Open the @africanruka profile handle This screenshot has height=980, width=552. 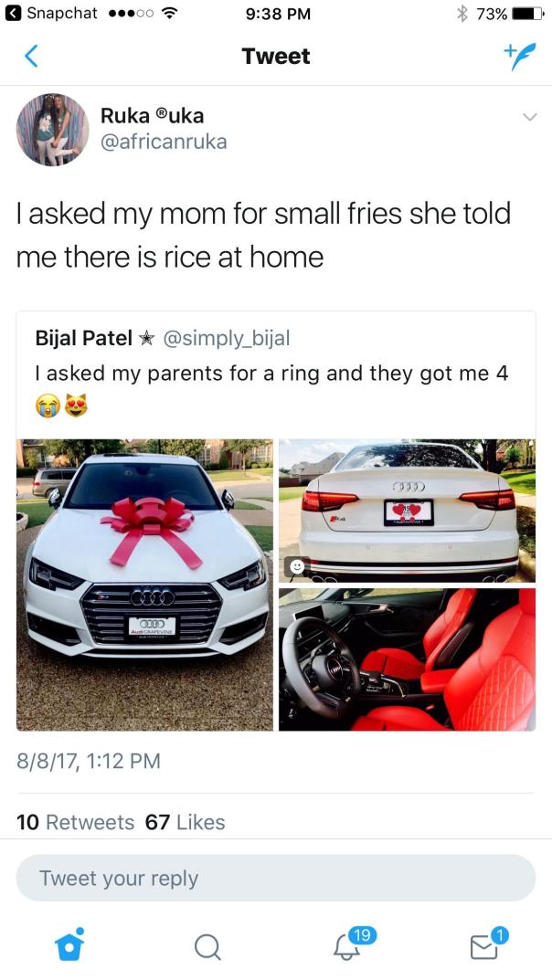pyautogui.click(x=164, y=142)
